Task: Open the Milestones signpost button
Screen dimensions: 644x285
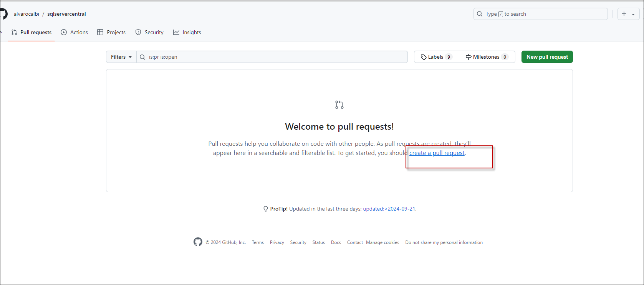Action: pos(487,57)
